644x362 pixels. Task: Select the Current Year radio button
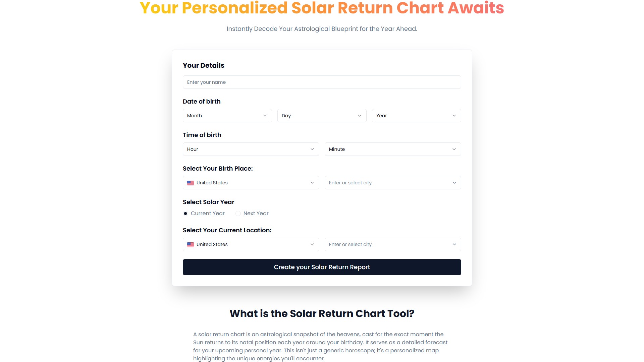point(185,213)
